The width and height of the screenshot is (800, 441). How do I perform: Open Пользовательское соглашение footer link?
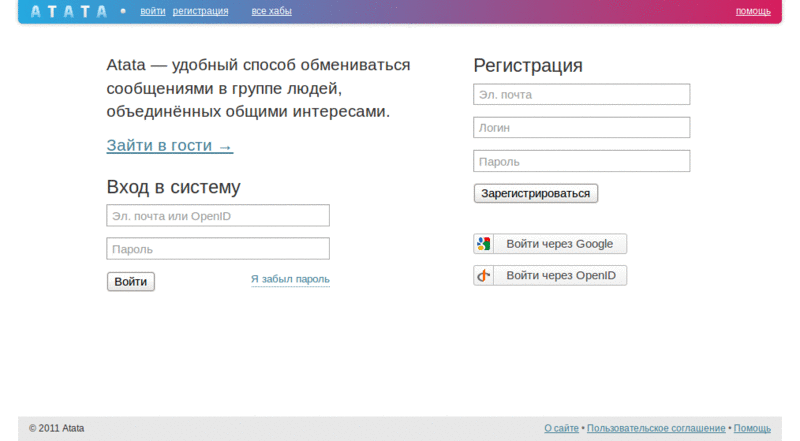656,428
